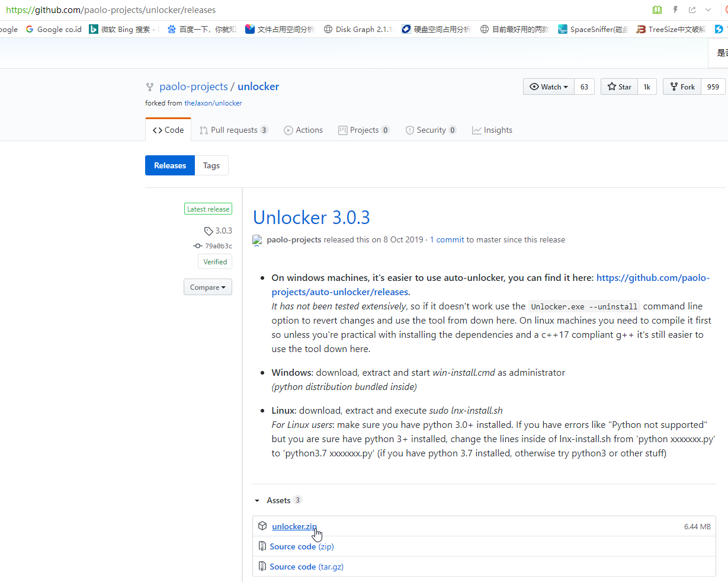
Task: Click the Verified signature badge
Action: click(215, 261)
